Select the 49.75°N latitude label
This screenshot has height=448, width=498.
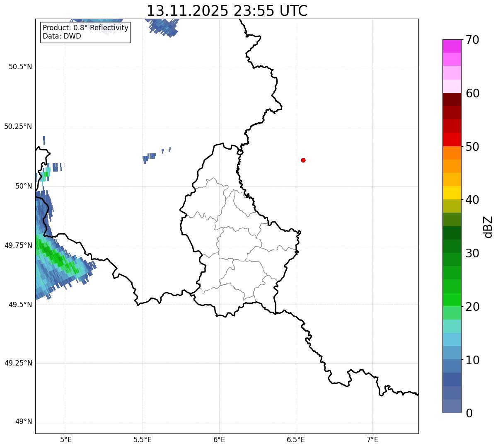18,245
